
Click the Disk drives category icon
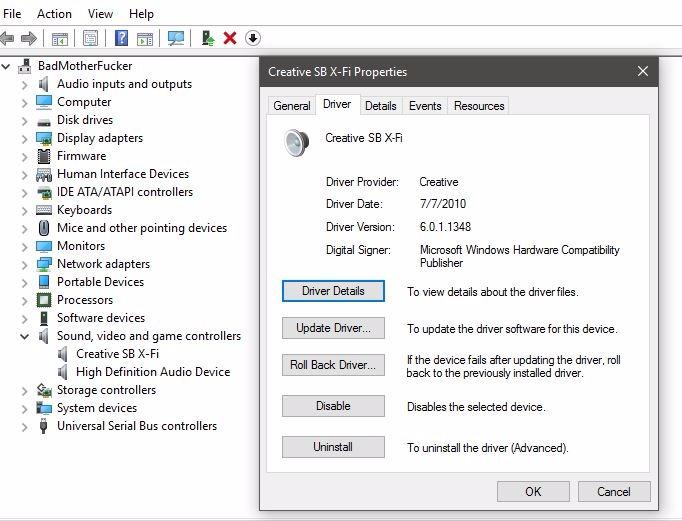pos(44,122)
